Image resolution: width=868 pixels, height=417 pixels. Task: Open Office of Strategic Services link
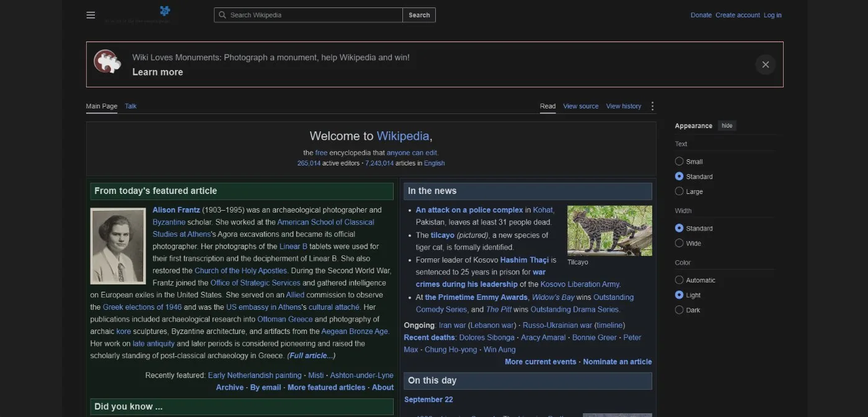pyautogui.click(x=255, y=283)
